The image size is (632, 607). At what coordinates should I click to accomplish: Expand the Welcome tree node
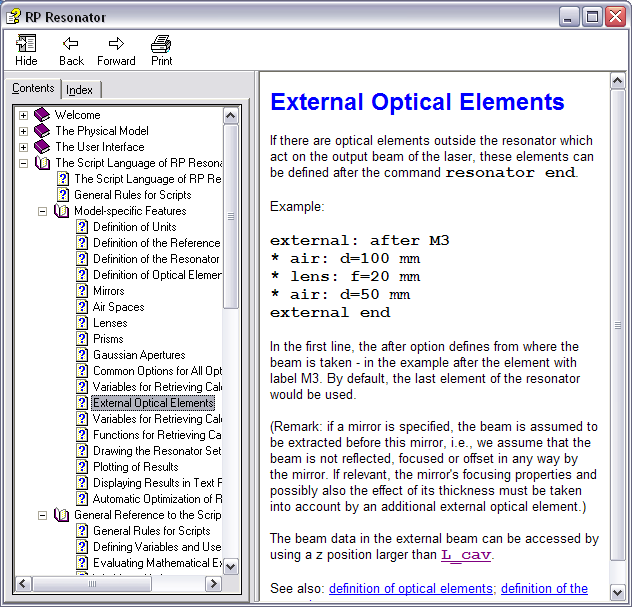[23, 115]
